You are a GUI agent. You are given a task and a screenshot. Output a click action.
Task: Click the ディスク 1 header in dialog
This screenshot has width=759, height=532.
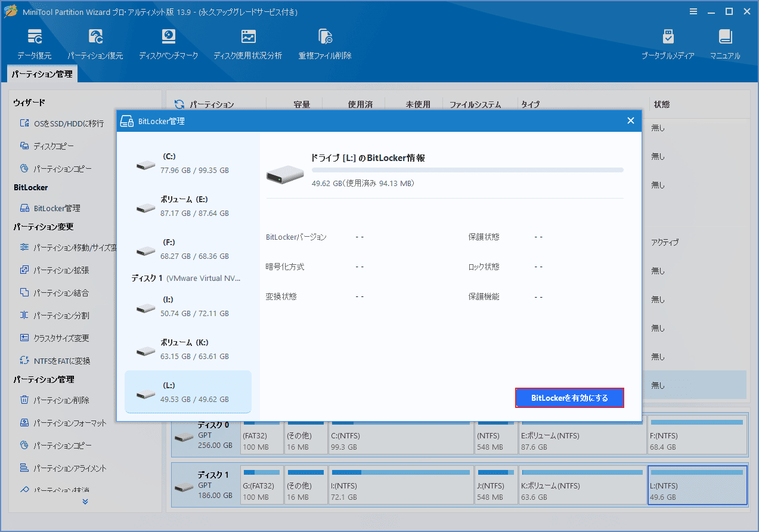(185, 279)
